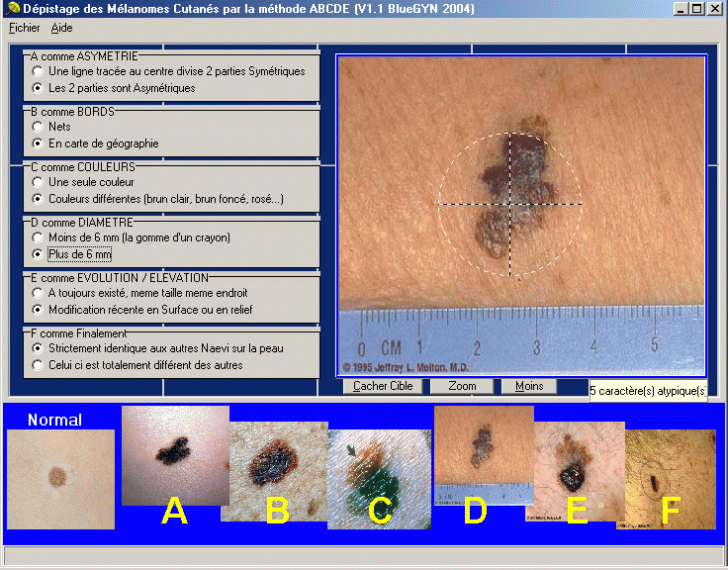This screenshot has height=570, width=728.
Task: Select example thumbnail D diameter
Action: tap(484, 455)
